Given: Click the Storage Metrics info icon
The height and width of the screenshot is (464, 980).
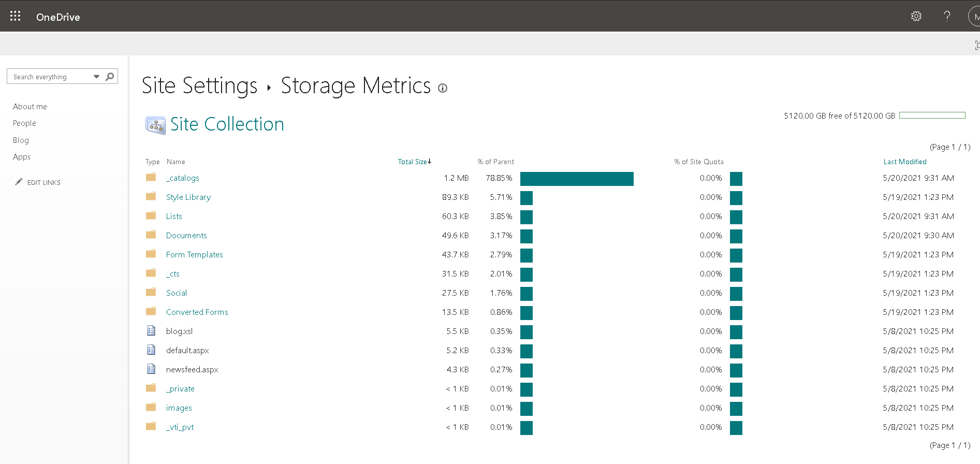Looking at the screenshot, I should pyautogui.click(x=442, y=88).
